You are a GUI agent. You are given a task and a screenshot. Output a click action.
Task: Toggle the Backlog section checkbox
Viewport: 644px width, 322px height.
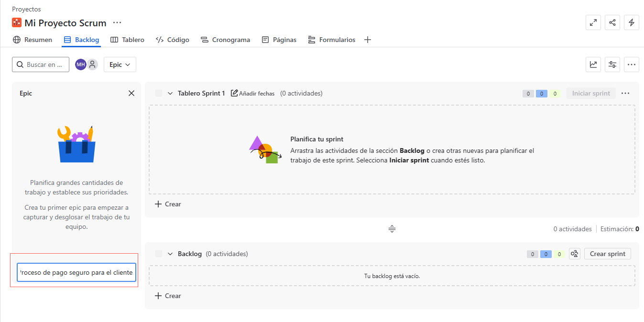159,254
